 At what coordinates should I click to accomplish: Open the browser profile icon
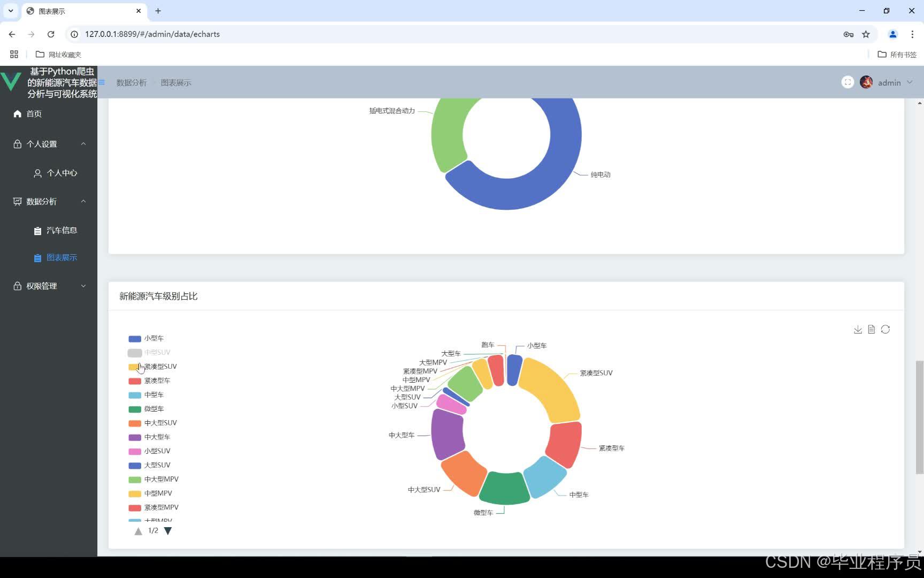892,34
